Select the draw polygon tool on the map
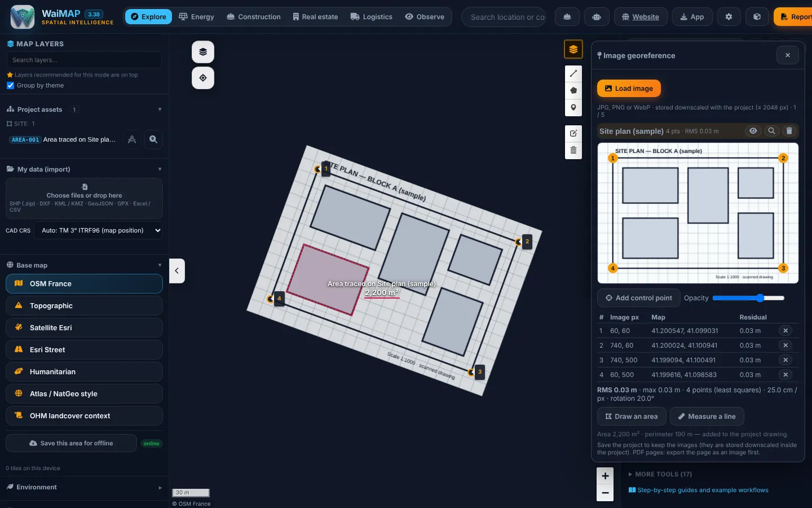This screenshot has height=508, width=812. coord(573,90)
